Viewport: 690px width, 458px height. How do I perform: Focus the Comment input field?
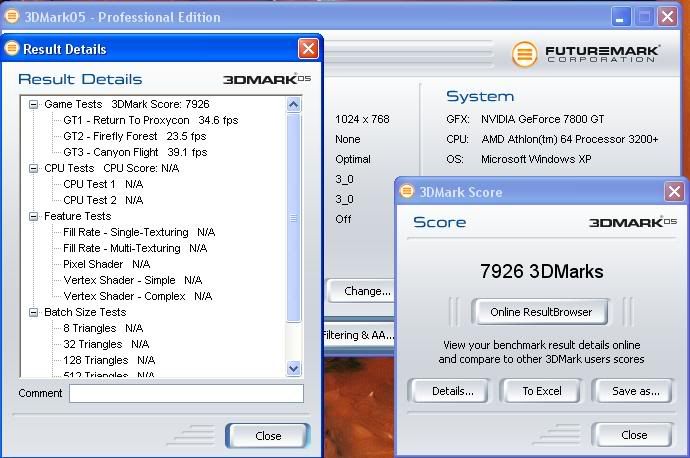pos(186,393)
